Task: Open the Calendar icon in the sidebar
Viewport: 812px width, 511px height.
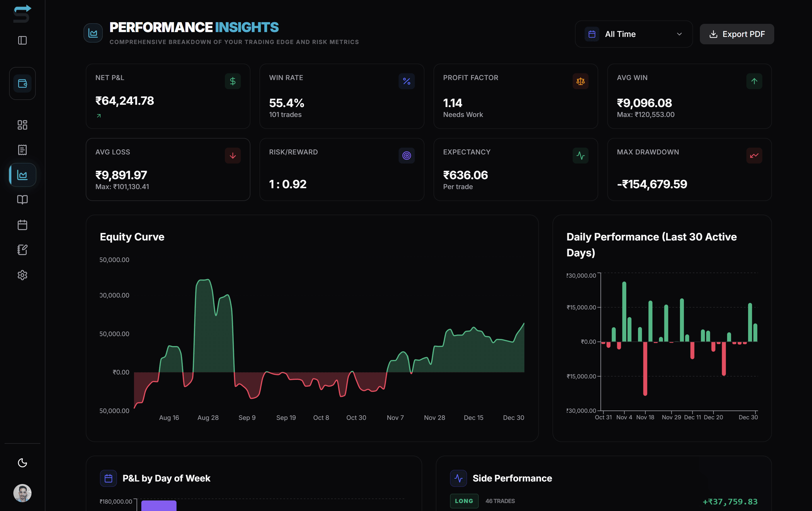Action: (x=22, y=225)
